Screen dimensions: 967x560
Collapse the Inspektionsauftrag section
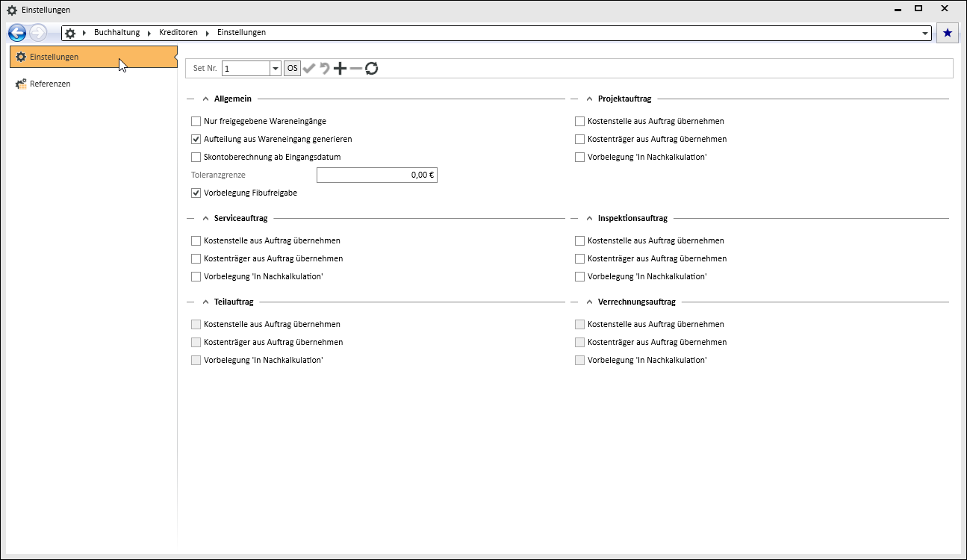point(589,218)
